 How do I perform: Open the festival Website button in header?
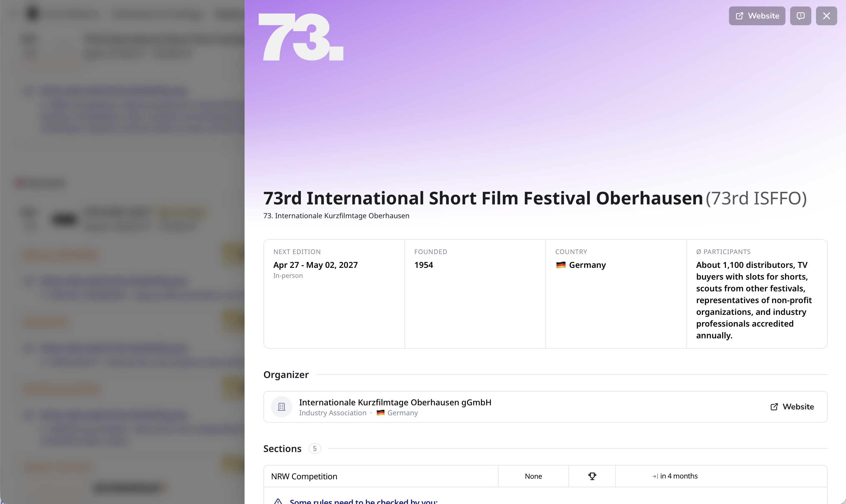click(757, 16)
